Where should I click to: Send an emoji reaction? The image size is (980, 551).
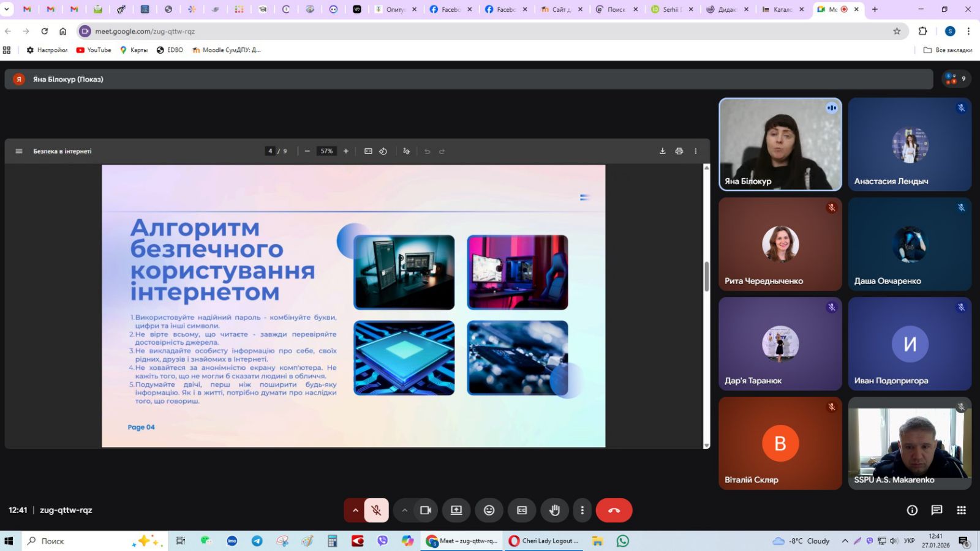tap(489, 510)
